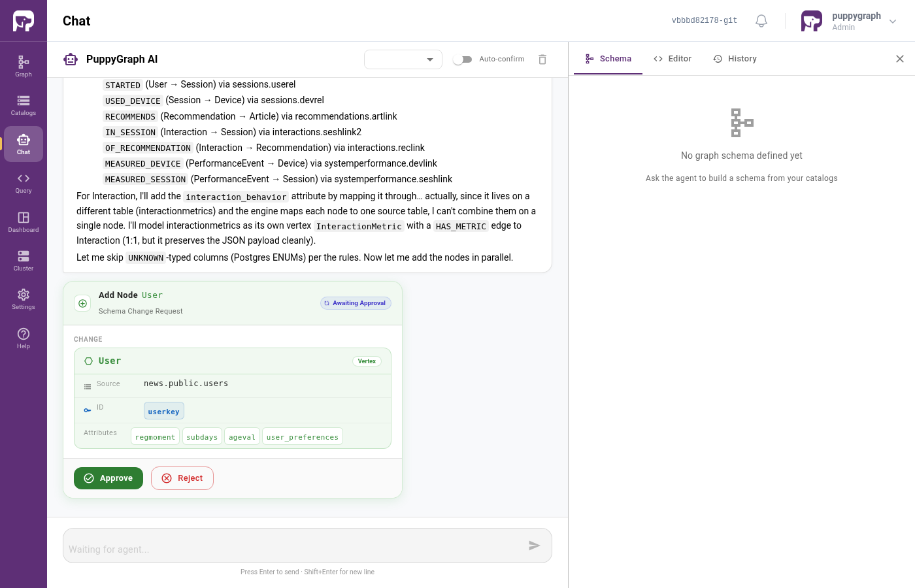Open the Graph page in sidebar
915x588 pixels.
[x=24, y=67]
